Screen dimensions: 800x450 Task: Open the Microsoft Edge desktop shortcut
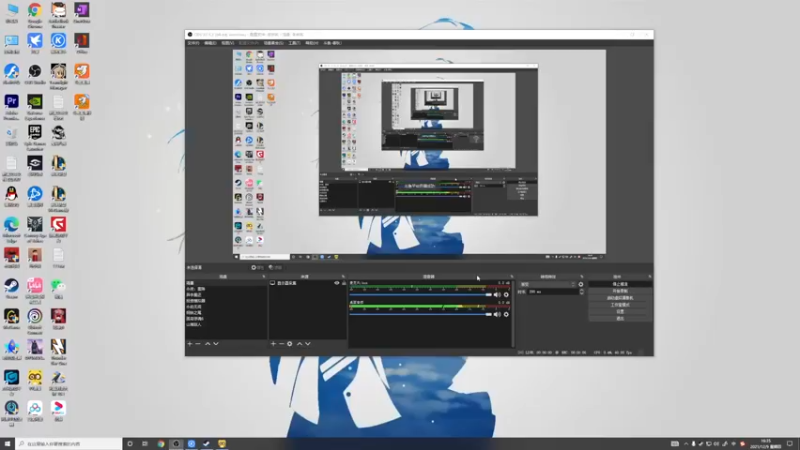11,229
